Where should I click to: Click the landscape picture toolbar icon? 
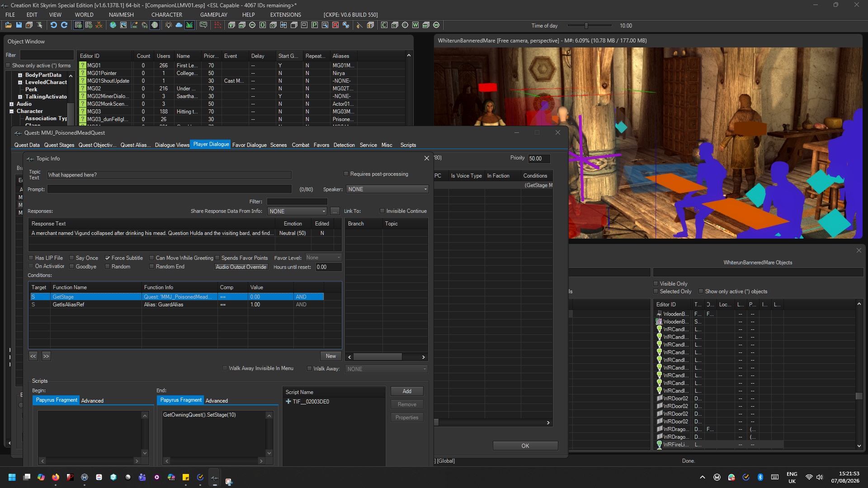[123, 25]
